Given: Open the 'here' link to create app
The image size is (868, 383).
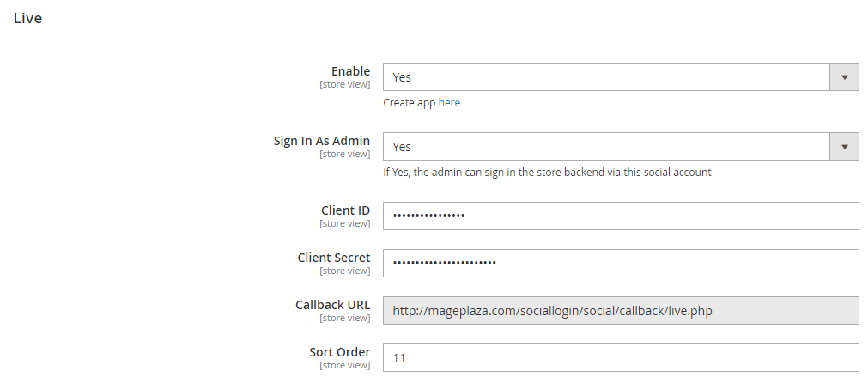Looking at the screenshot, I should coord(449,103).
